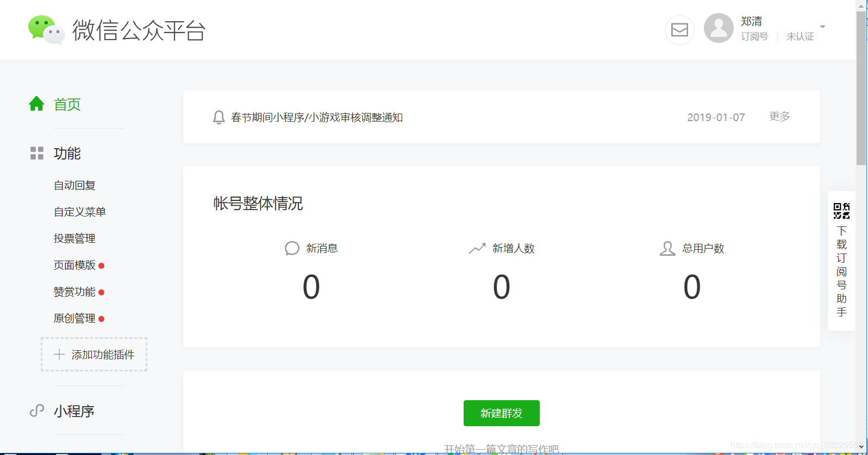Open the 小程序 section
The height and width of the screenshot is (455, 868).
[x=74, y=412]
